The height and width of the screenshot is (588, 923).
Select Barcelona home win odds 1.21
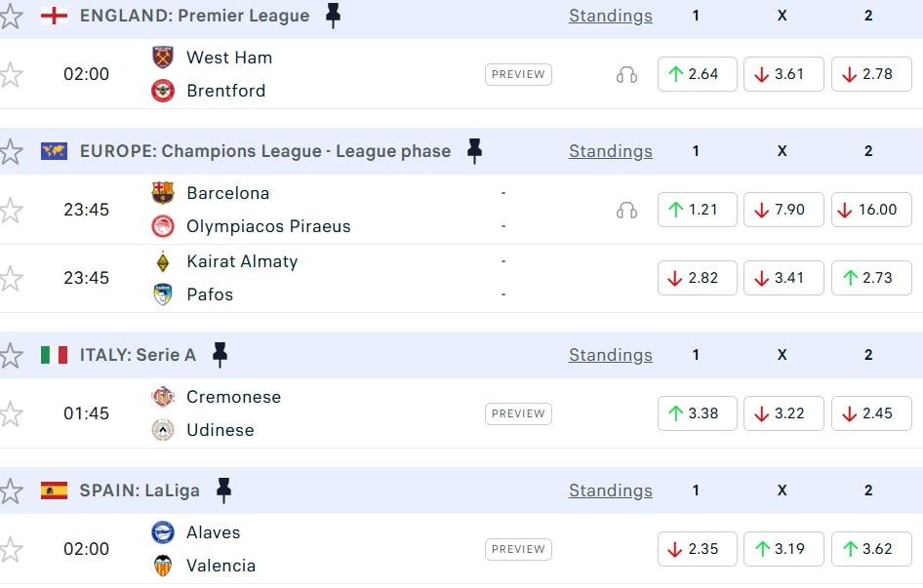697,210
